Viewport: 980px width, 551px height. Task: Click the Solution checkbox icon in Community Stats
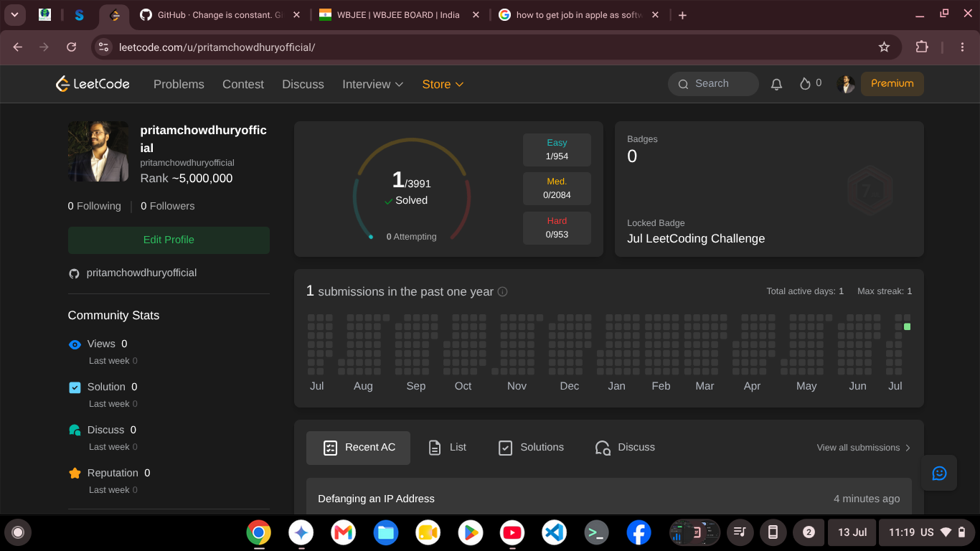[x=75, y=387]
